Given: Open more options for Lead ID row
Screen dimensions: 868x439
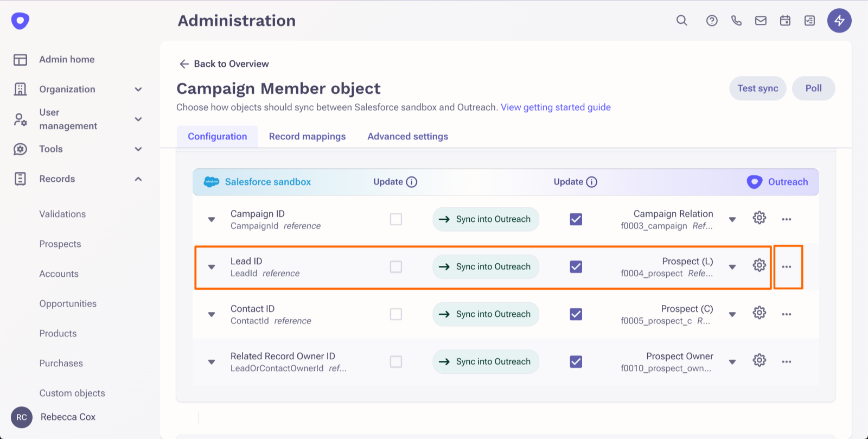Looking at the screenshot, I should (x=787, y=267).
